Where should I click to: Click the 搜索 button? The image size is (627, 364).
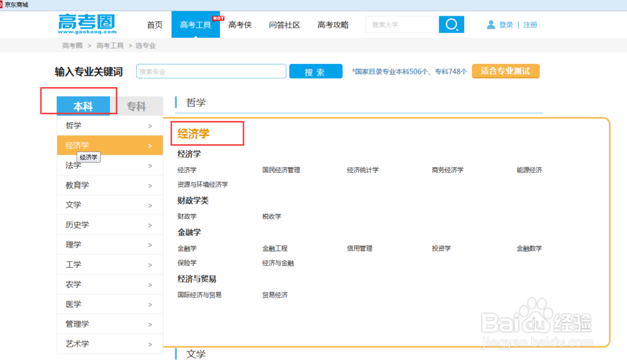coord(315,71)
